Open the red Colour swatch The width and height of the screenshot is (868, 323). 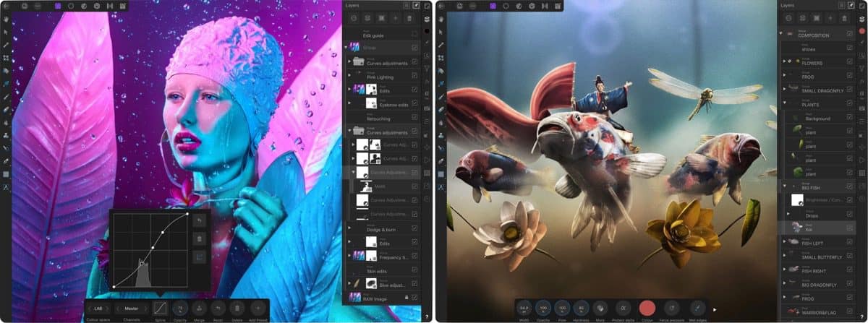(647, 307)
